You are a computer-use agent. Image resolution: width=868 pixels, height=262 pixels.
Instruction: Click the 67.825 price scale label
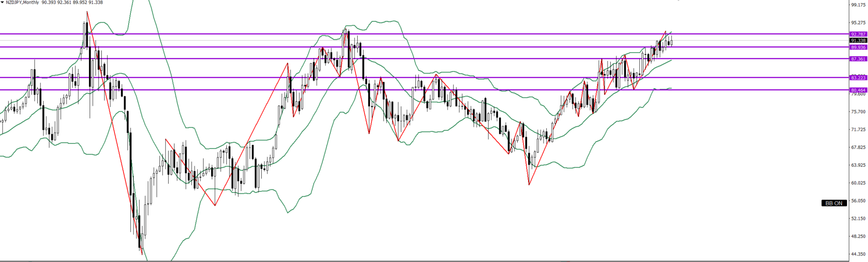[x=858, y=147]
